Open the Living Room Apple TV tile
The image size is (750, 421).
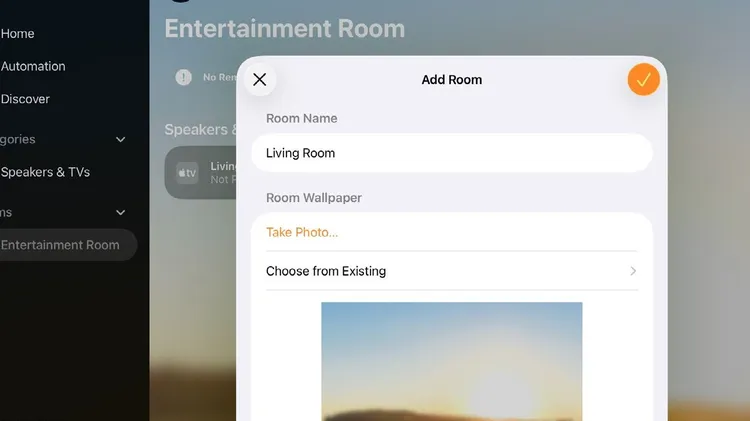[205, 173]
